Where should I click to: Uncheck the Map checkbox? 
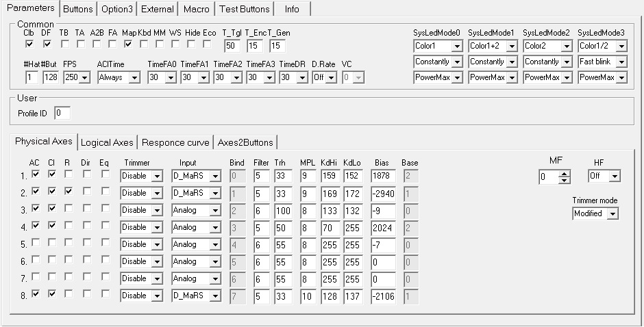tap(128, 44)
